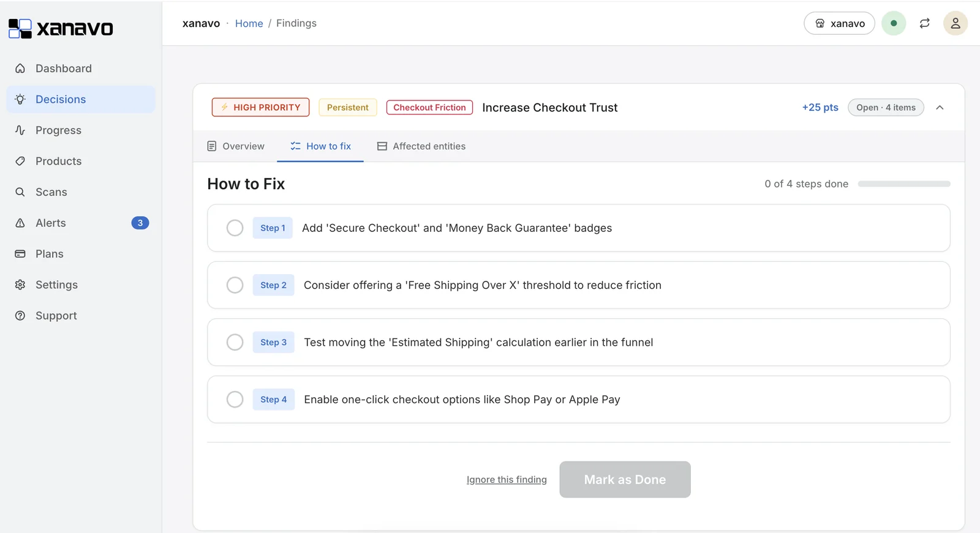Click text Add 'Secure Checkout' badges
This screenshot has height=533, width=980.
[x=457, y=228]
